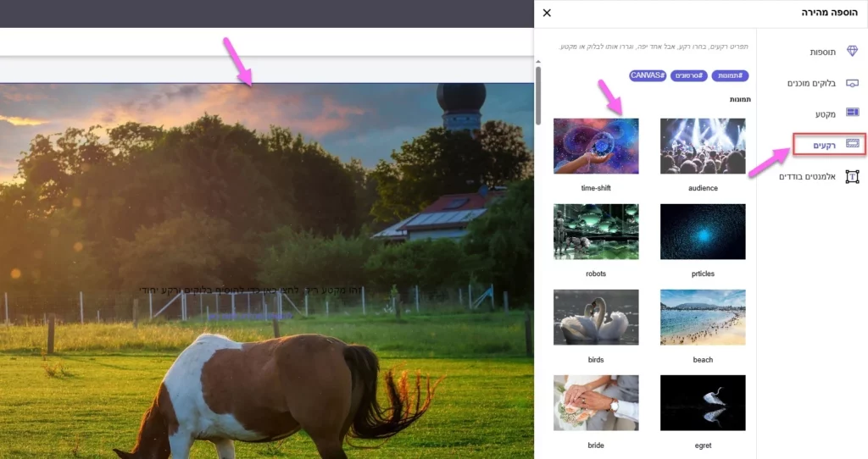Click the backgrounds list scrollbar
Image resolution: width=868 pixels, height=459 pixels.
pyautogui.click(x=538, y=95)
